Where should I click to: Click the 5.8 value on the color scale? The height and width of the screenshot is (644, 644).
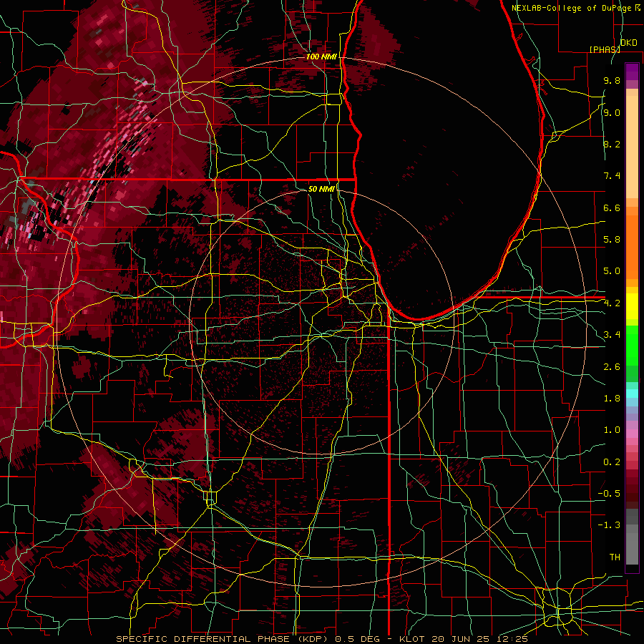612,240
